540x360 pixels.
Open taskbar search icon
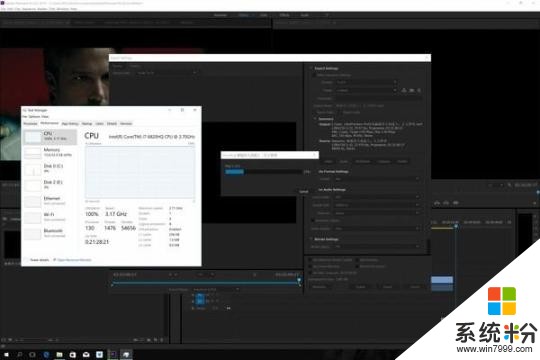(x=19, y=354)
